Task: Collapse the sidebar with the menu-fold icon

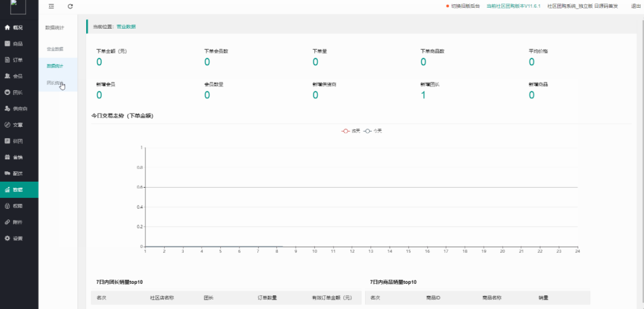Action: point(51,6)
